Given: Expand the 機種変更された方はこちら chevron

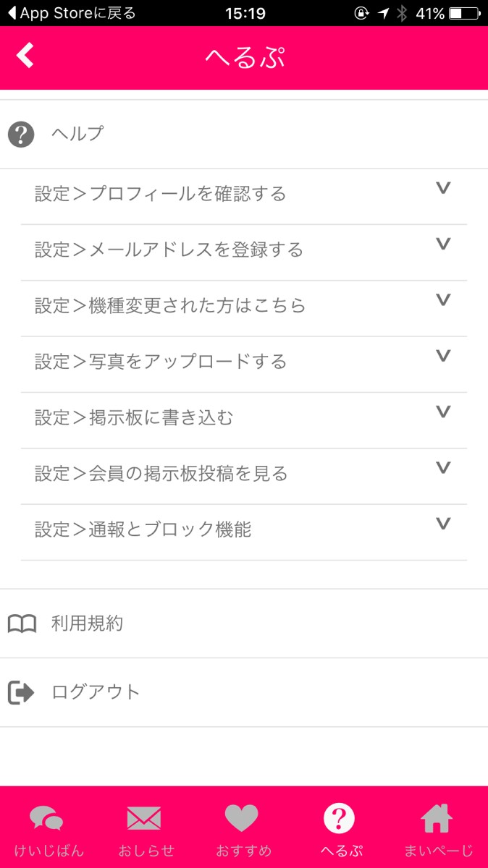Looking at the screenshot, I should pyautogui.click(x=443, y=299).
